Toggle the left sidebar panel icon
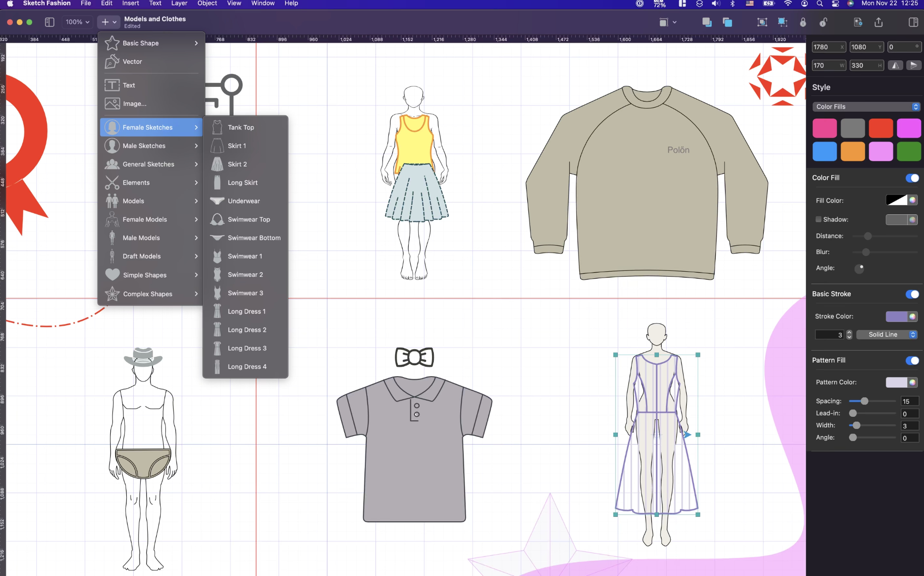The height and width of the screenshot is (576, 924). pos(49,22)
